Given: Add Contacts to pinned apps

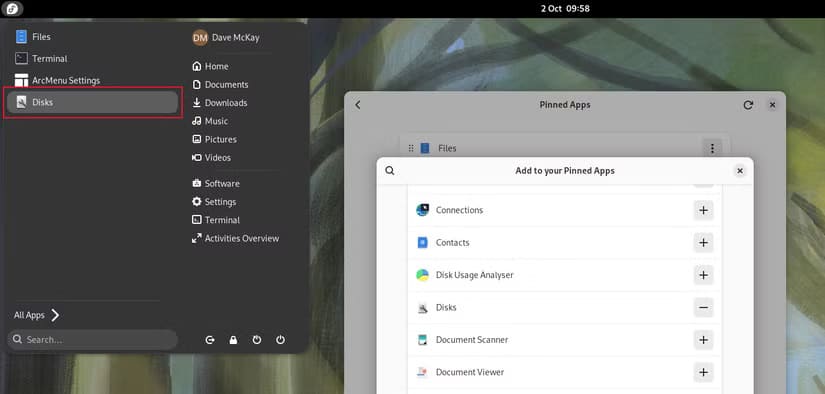Looking at the screenshot, I should [703, 243].
